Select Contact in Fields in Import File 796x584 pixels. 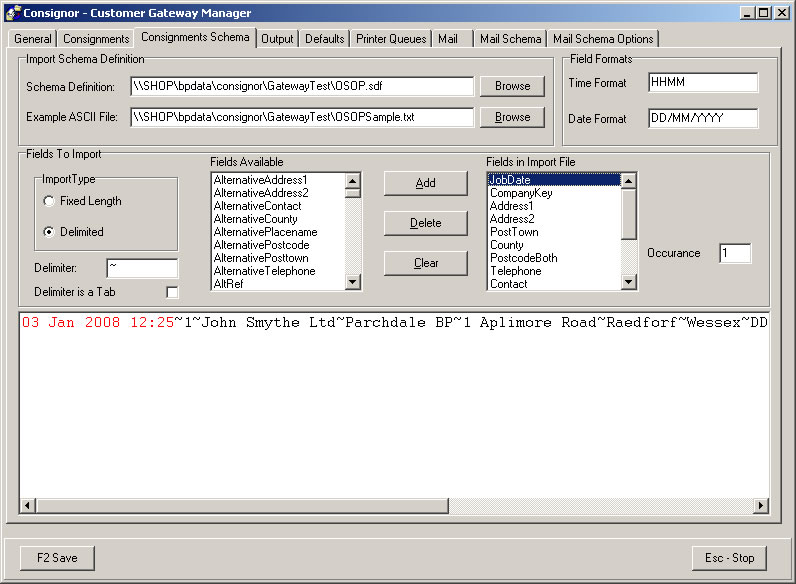point(554,284)
